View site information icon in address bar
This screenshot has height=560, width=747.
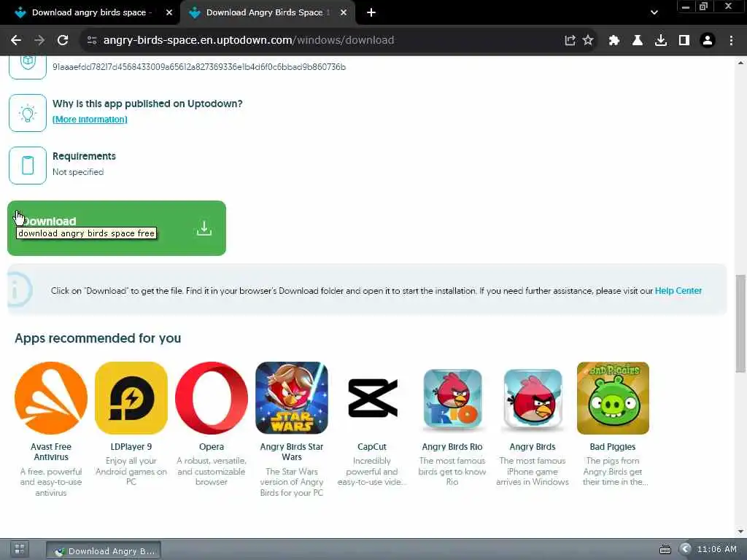point(92,41)
